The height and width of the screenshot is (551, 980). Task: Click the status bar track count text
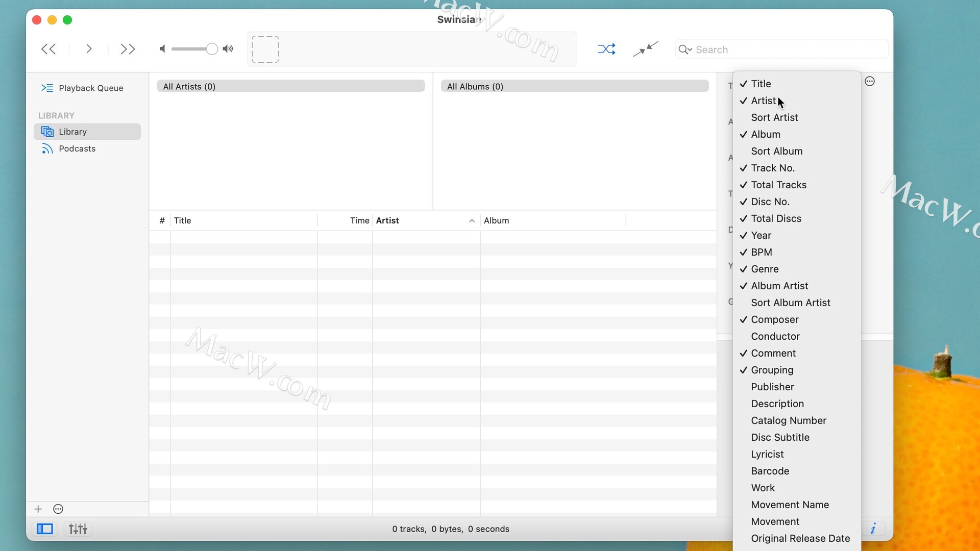pyautogui.click(x=451, y=529)
